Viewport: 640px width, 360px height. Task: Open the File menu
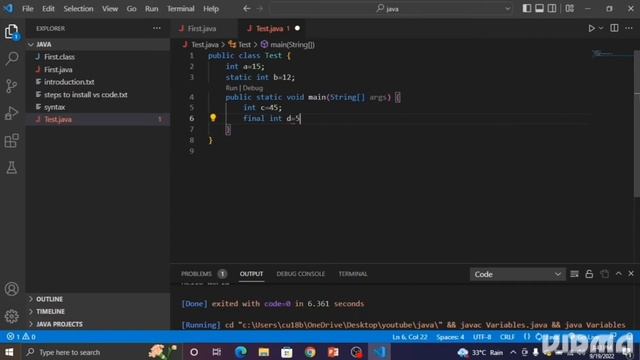(28, 9)
